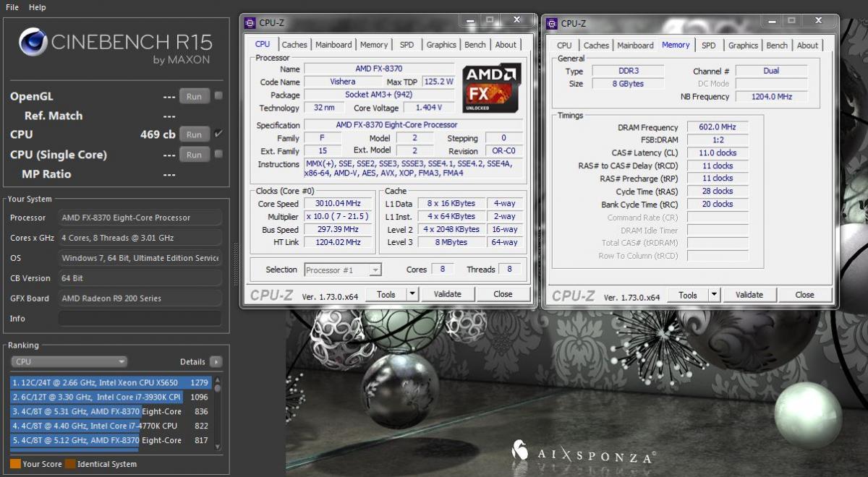The width and height of the screenshot is (868, 477).
Task: Open the Help menu in Cinebench
Action: pos(38,7)
